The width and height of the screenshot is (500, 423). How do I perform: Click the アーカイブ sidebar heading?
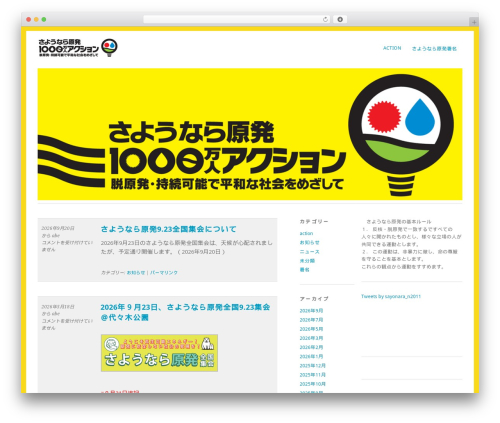click(314, 299)
